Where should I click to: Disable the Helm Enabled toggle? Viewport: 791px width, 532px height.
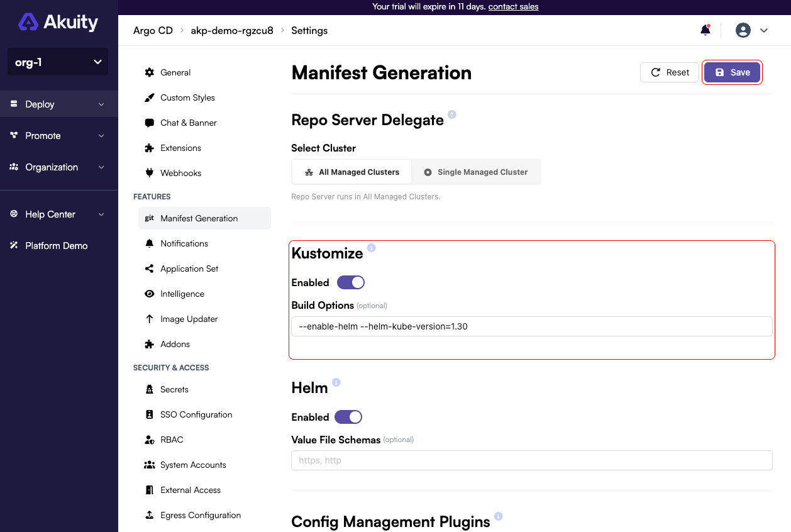tap(348, 417)
